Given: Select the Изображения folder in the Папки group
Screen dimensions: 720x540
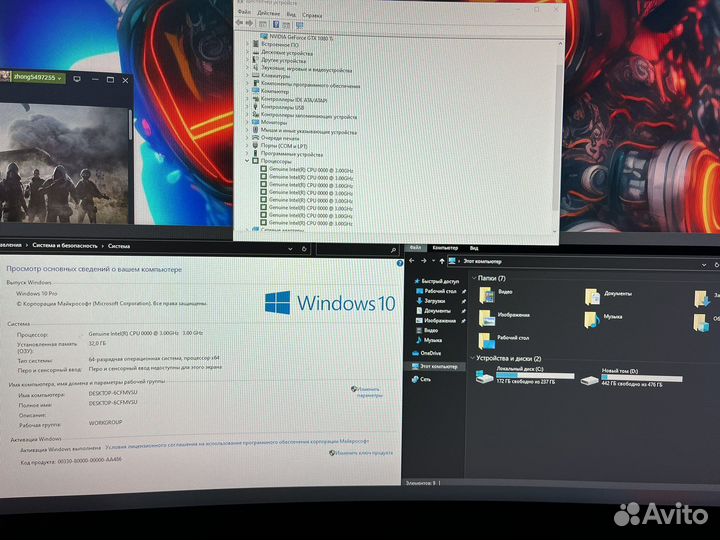Looking at the screenshot, I should 504,317.
